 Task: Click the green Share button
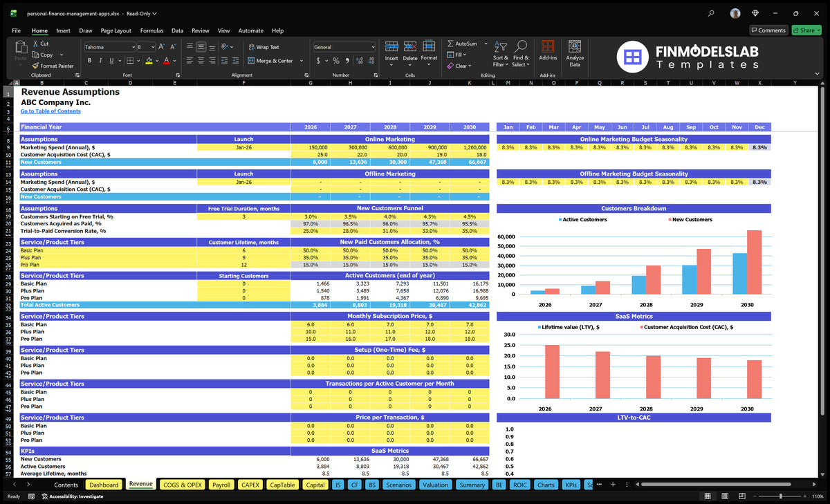tap(806, 30)
